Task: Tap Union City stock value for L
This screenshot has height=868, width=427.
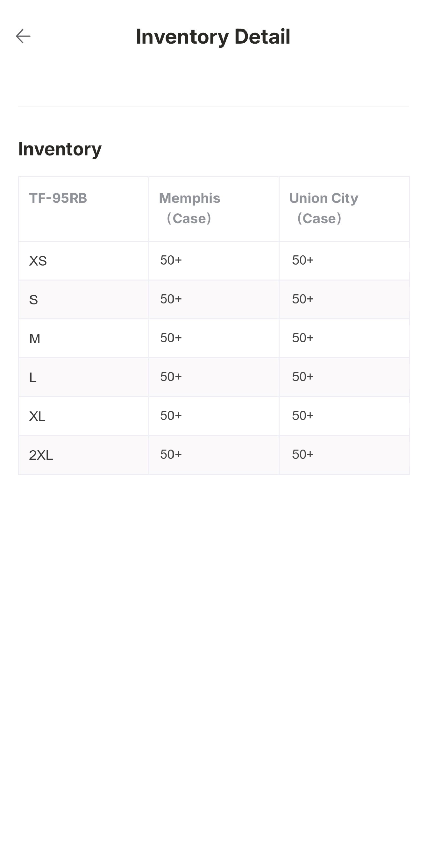Action: (303, 377)
